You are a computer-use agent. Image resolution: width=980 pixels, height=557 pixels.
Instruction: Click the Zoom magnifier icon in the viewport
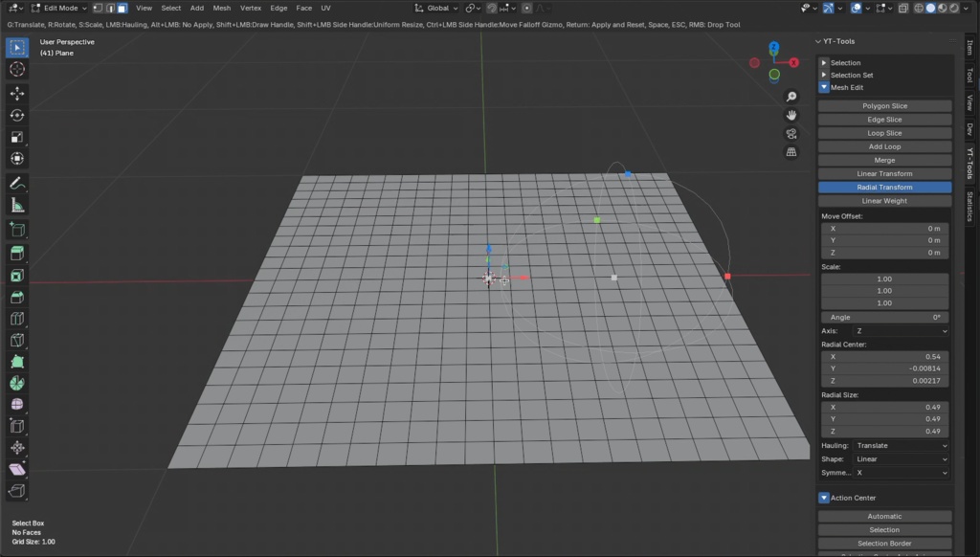click(791, 96)
